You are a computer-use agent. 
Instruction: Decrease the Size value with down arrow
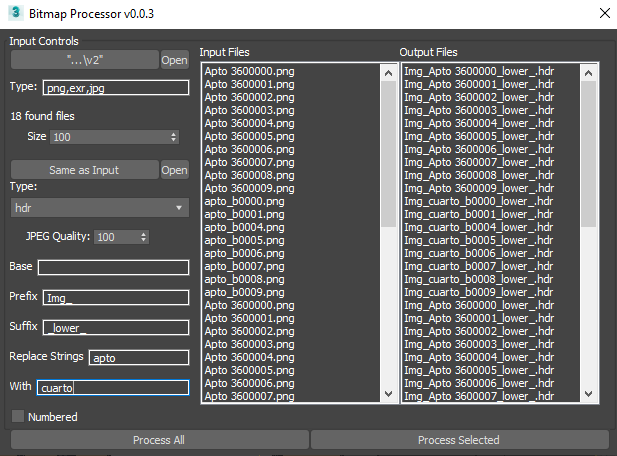coord(174,140)
